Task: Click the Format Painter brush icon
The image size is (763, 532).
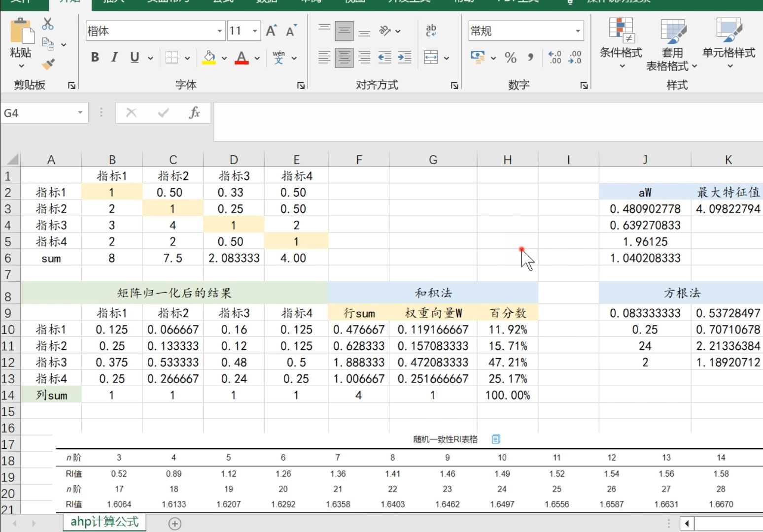Action: click(48, 64)
